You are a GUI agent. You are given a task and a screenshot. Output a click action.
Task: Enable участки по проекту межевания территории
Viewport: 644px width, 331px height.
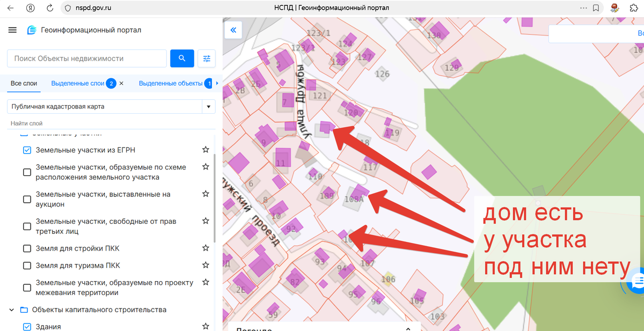coord(27,288)
